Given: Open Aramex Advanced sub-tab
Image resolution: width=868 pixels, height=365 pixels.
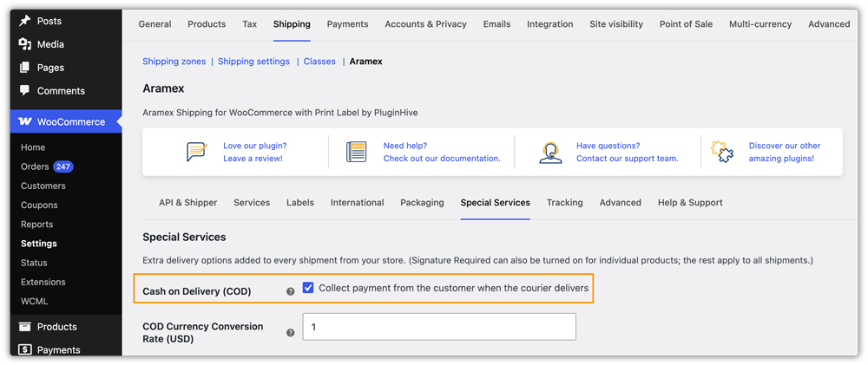Looking at the screenshot, I should click(x=621, y=202).
